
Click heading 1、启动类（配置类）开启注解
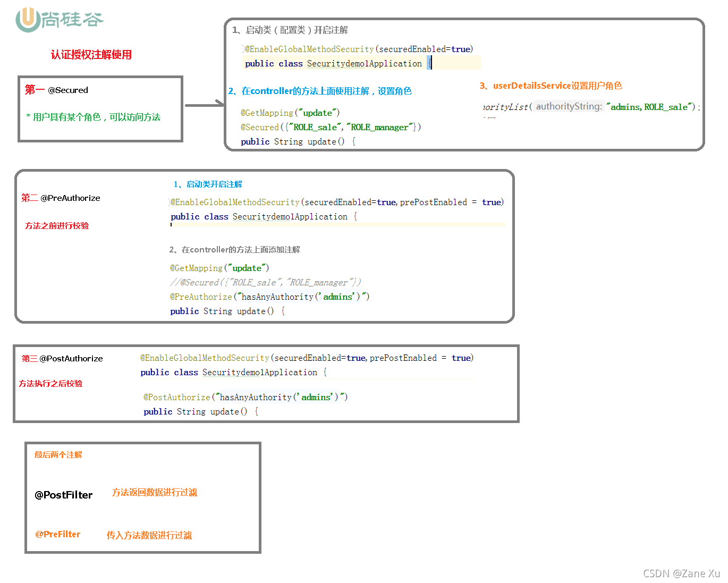coord(290,30)
